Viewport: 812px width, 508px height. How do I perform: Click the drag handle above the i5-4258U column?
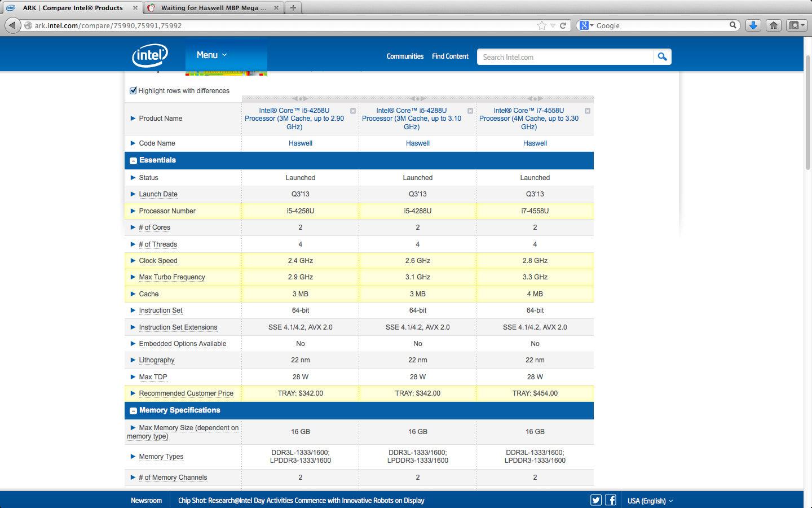point(301,99)
